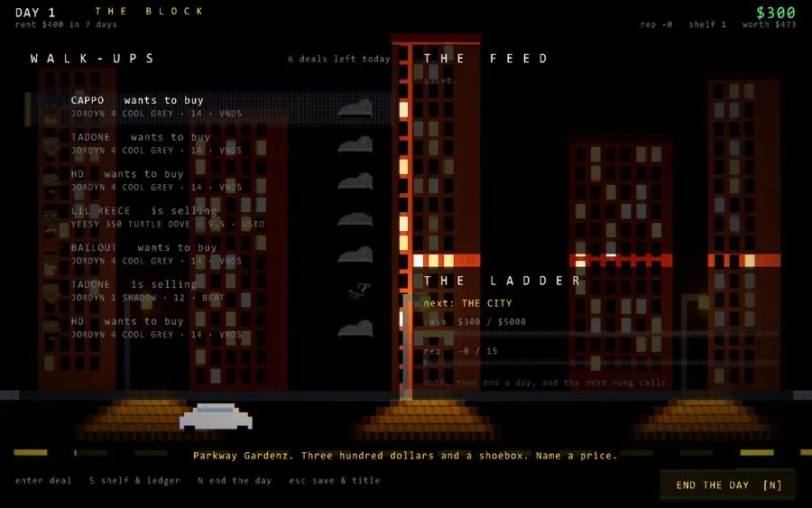This screenshot has height=508, width=812.
Task: Click the 'cash $300 / $5000' line
Action: point(475,321)
